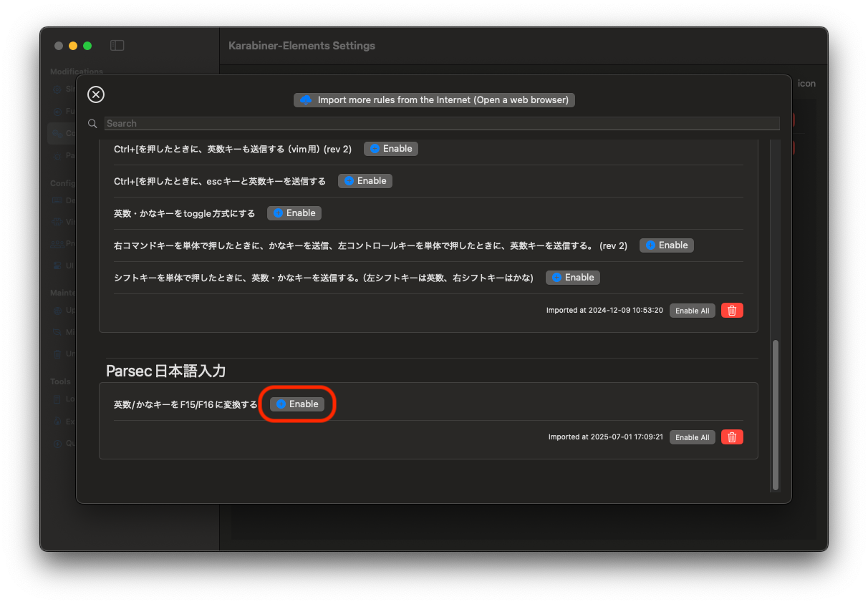
Task: Click the vertical scrollbar of the rules list
Action: pos(774,415)
